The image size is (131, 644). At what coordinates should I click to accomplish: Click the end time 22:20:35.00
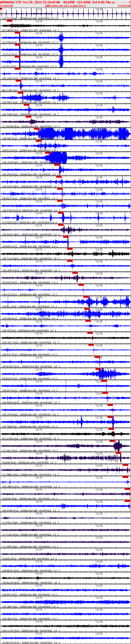[124, 6]
